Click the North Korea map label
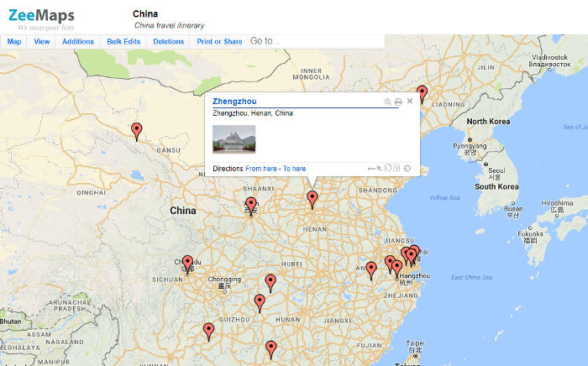This screenshot has width=588, height=366. (488, 122)
